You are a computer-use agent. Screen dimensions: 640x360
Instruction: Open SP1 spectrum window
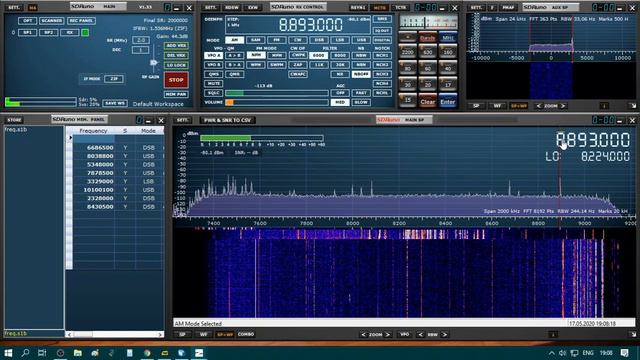click(x=27, y=32)
